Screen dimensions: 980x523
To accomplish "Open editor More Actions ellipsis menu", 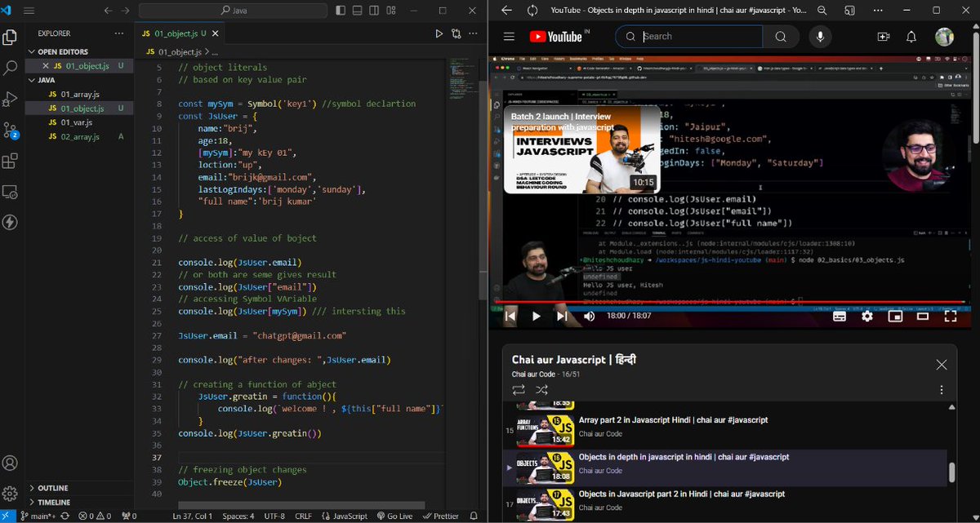I will coord(473,33).
